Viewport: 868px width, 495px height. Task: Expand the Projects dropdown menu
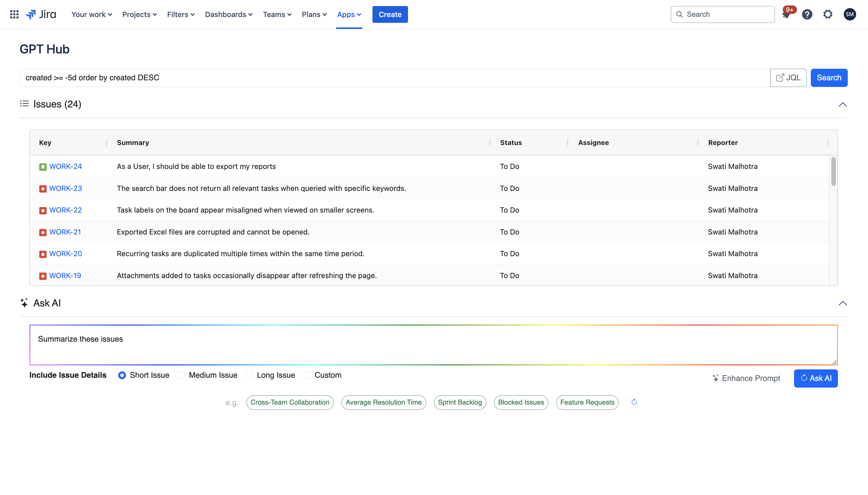(x=140, y=14)
